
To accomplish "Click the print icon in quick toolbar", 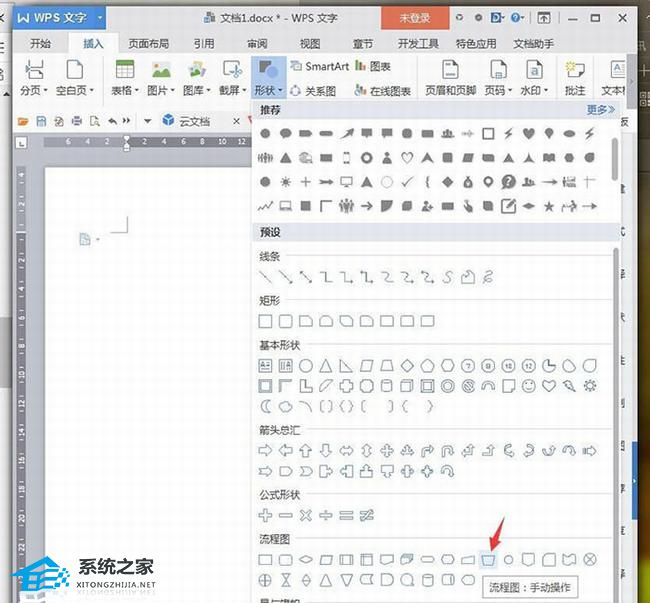I will (x=77, y=121).
